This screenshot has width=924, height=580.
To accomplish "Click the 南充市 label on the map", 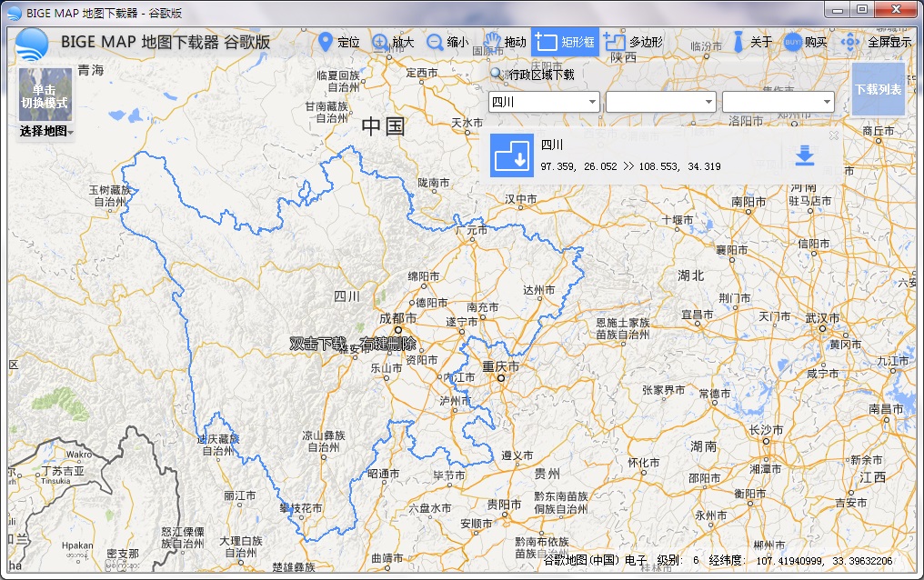I will tap(483, 307).
